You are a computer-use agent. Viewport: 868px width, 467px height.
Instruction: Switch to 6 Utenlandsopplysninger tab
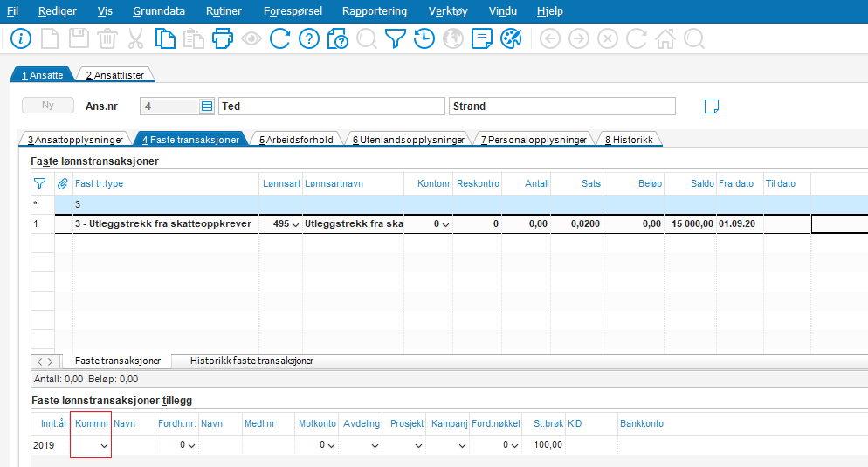click(x=409, y=140)
